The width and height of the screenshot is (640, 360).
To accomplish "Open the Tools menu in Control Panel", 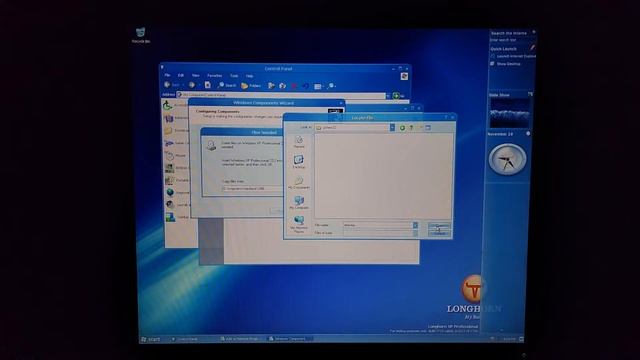I will tap(234, 76).
